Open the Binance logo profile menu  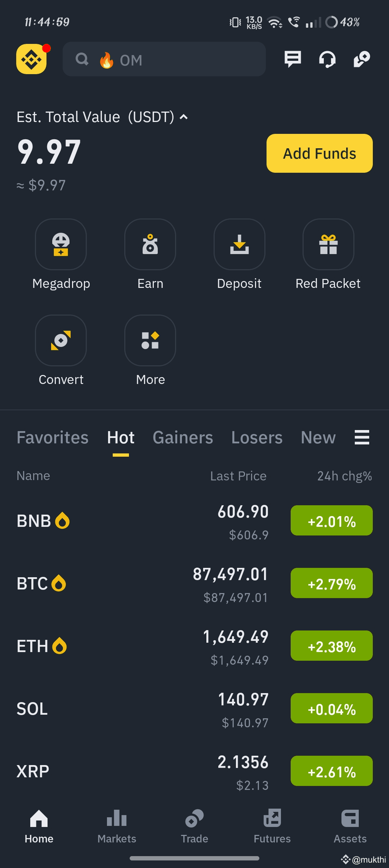pos(31,59)
